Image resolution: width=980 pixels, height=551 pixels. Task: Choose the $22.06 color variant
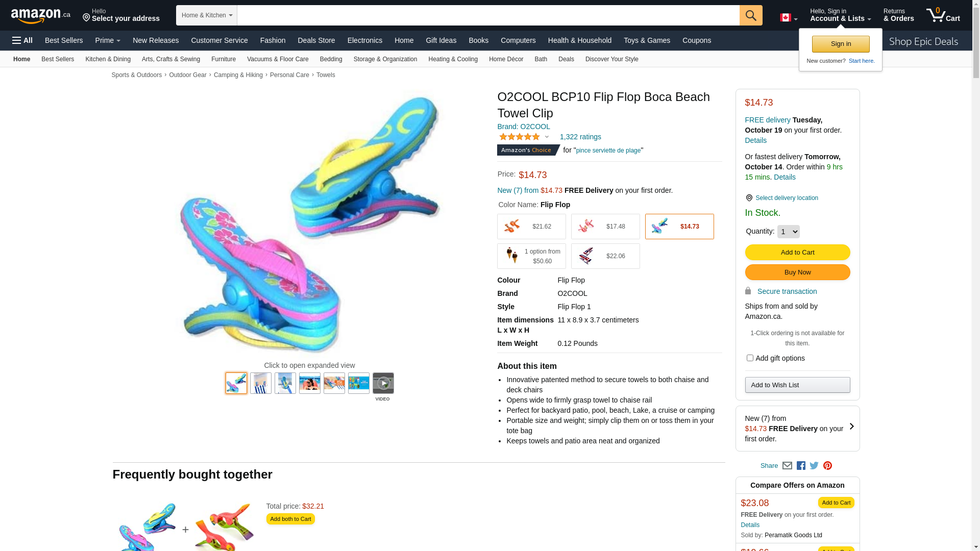pyautogui.click(x=605, y=256)
